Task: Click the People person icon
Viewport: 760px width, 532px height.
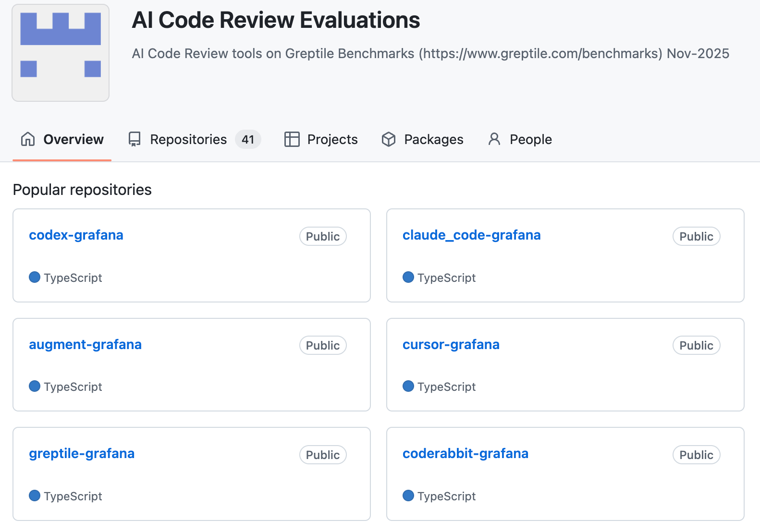Action: 494,139
